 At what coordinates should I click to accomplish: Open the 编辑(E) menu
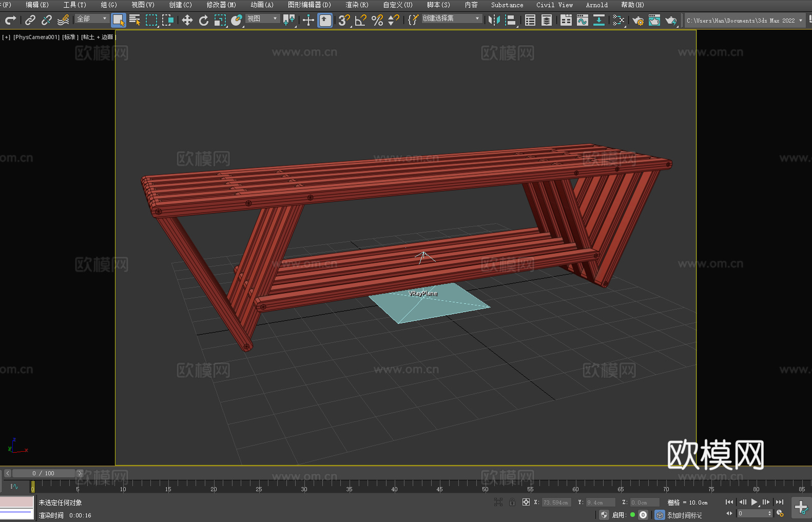pos(37,5)
